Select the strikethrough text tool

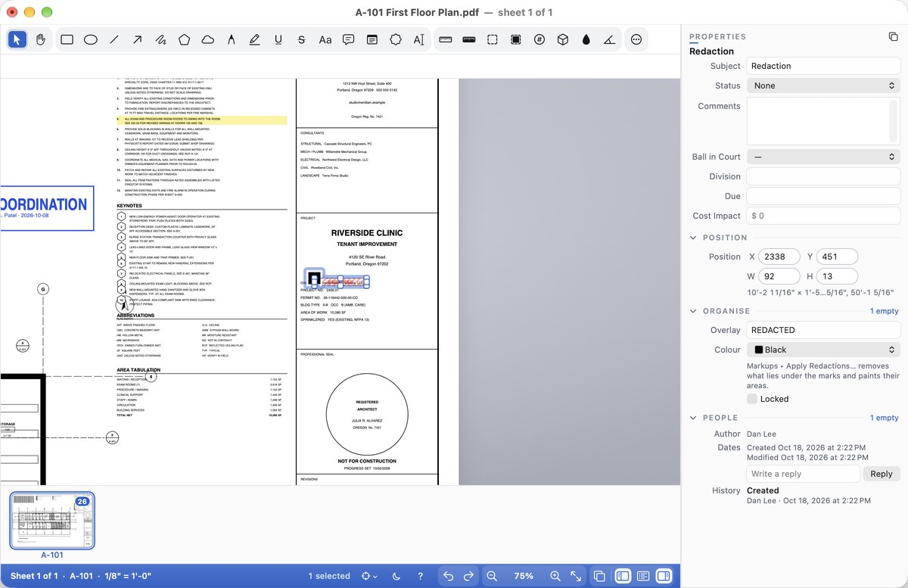pos(302,39)
